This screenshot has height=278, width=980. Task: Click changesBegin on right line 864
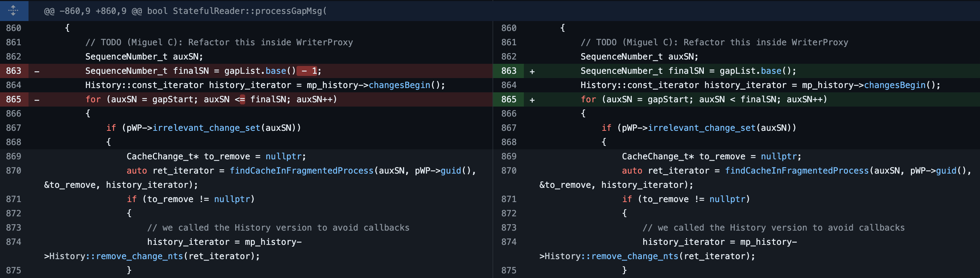[x=894, y=85]
